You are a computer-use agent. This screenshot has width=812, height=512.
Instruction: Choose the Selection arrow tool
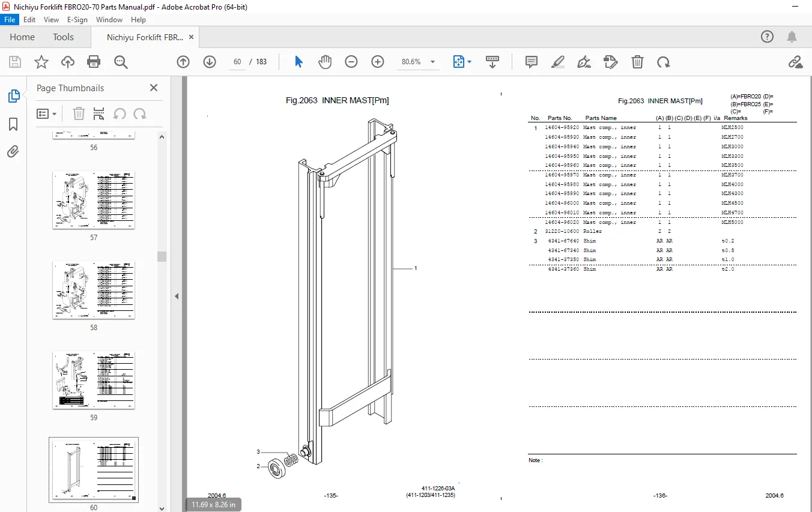[x=298, y=62]
